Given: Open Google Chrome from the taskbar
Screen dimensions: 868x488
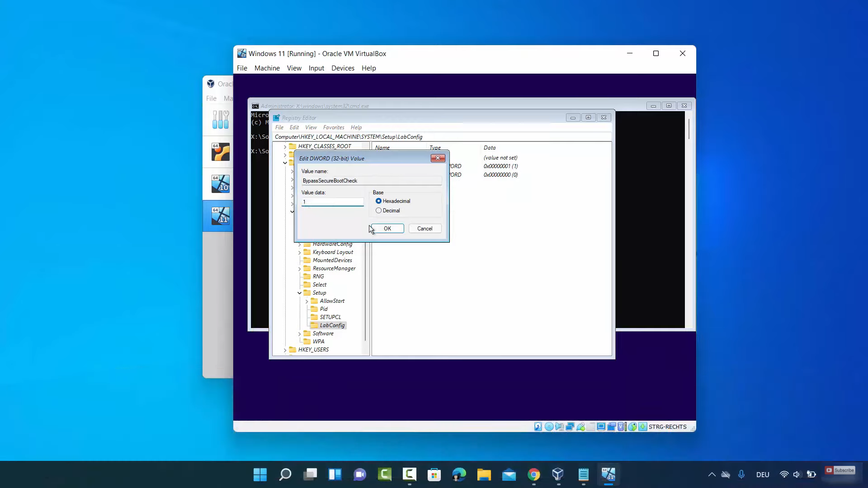Looking at the screenshot, I should point(533,474).
